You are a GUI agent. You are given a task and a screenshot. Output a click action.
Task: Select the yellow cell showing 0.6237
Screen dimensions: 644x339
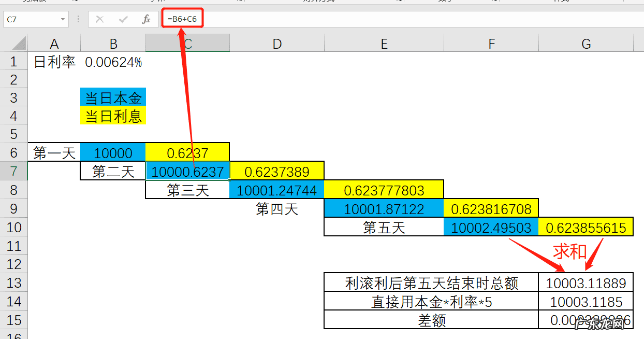pyautogui.click(x=187, y=152)
